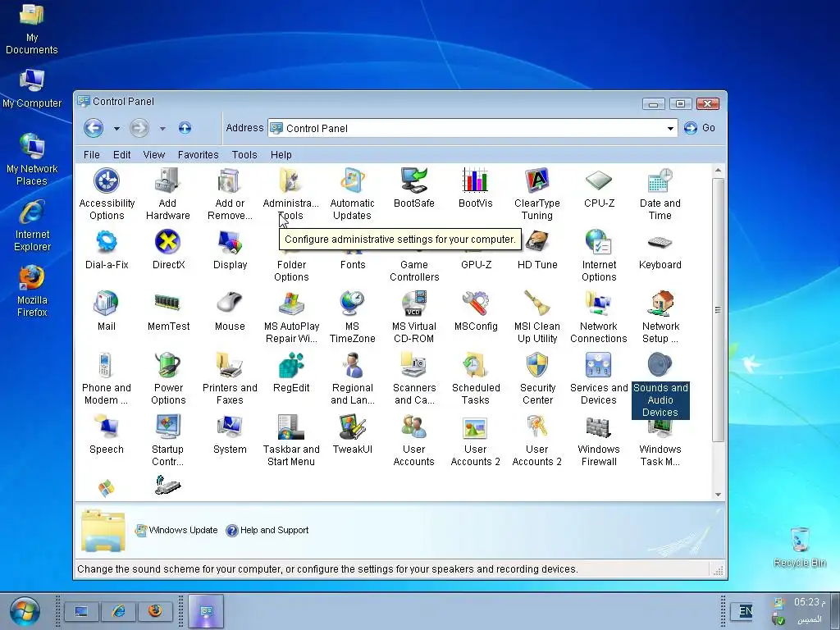Launch MSConfig utility

(x=476, y=311)
